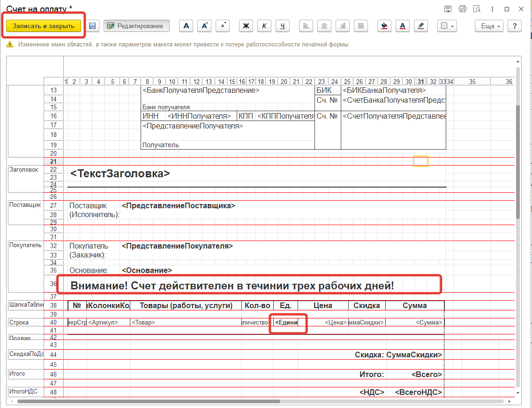Image resolution: width=532 pixels, height=408 pixels.
Task: Select row header 40
Action: (x=53, y=323)
